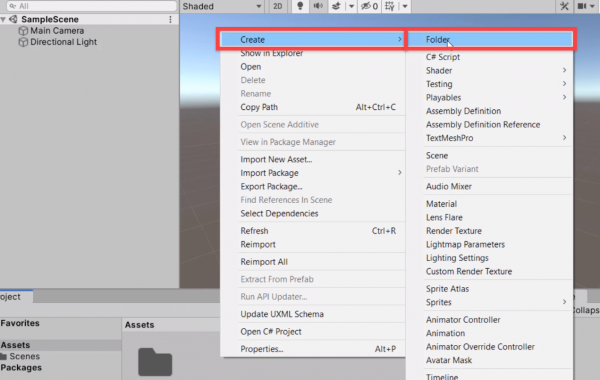Create an Avatar Mask

449,360
